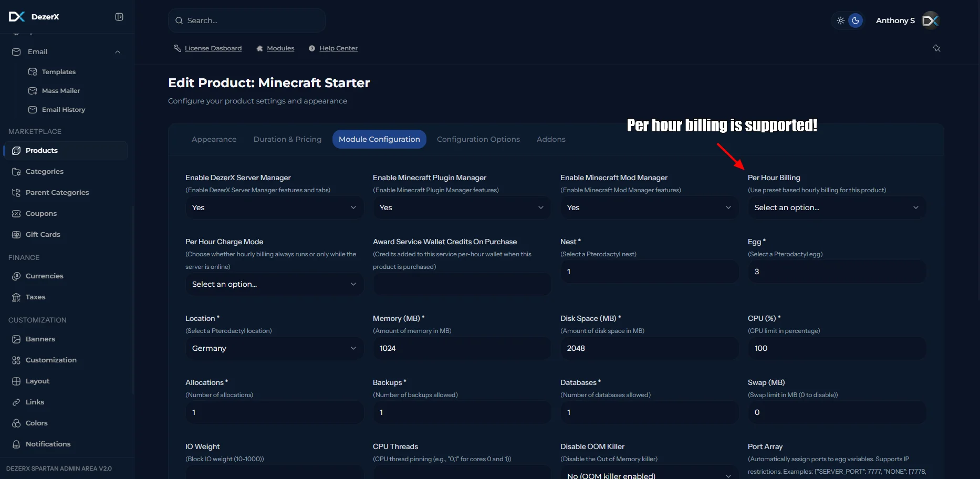
Task: Click the License Dashboard key icon
Action: pos(178,48)
